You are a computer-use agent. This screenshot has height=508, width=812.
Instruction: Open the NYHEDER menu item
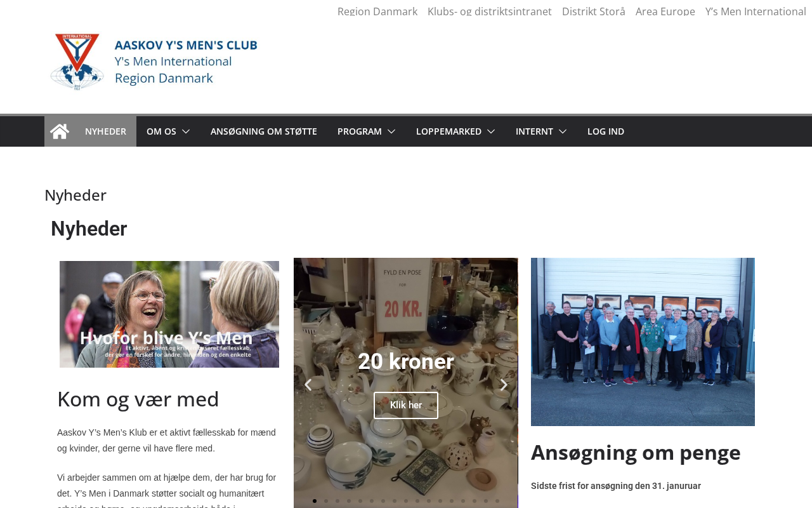105,131
